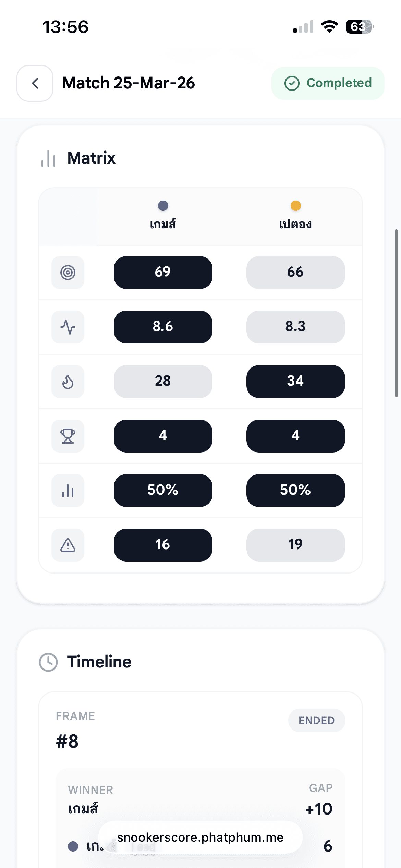Image resolution: width=401 pixels, height=868 pixels.
Task: Tap the ENDED badge on frame #8
Action: pos(316,720)
